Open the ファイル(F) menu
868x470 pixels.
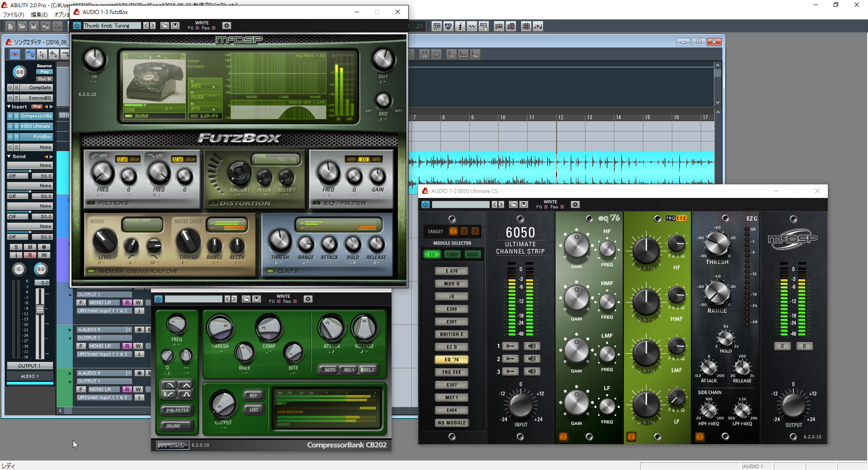[x=14, y=14]
